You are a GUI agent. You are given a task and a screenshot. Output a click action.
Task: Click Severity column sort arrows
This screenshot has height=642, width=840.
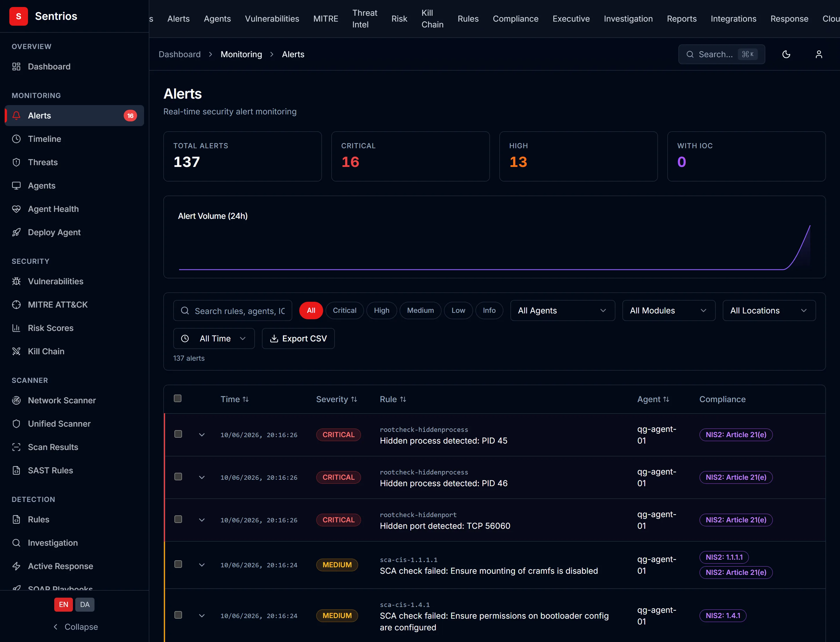(354, 399)
